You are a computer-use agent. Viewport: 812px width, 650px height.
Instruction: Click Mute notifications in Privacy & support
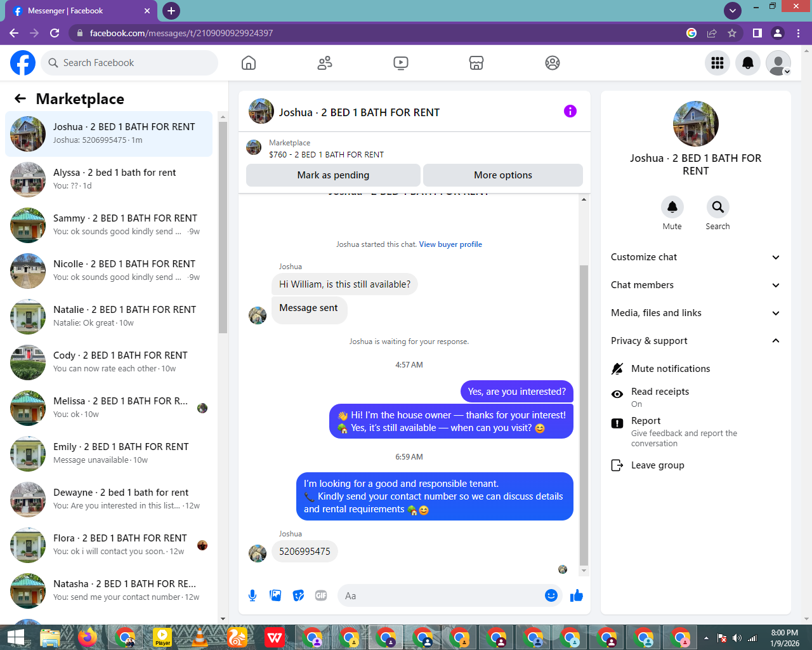coord(696,369)
